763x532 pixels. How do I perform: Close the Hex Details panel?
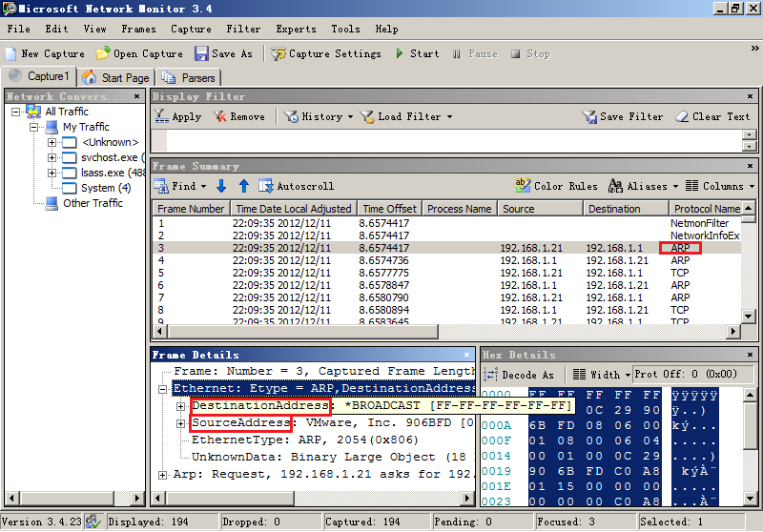[750, 355]
